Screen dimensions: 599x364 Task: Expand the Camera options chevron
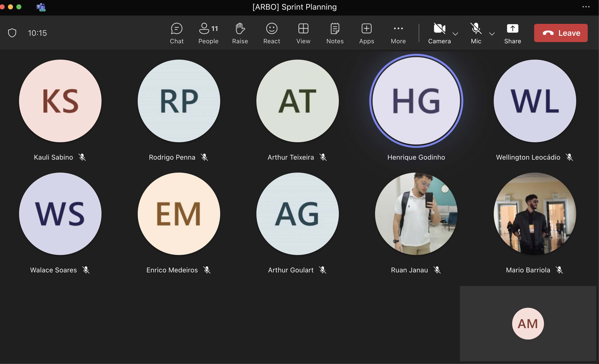point(455,34)
